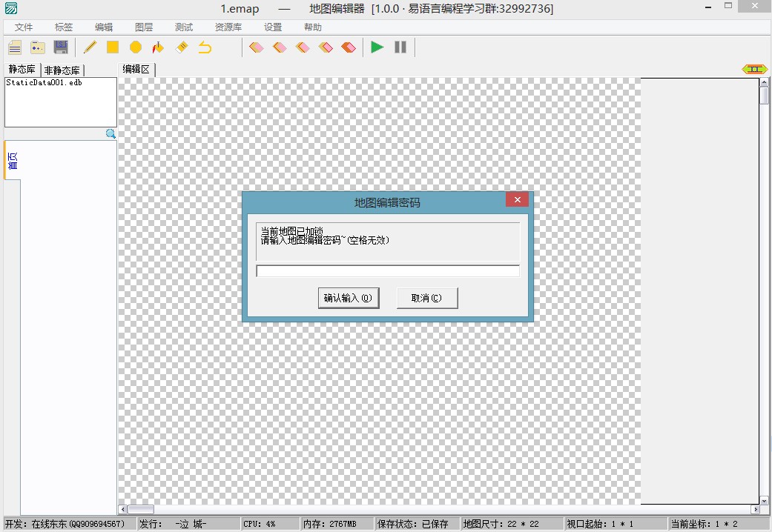Open the 测试 menu
This screenshot has height=532, width=772.
tap(184, 27)
